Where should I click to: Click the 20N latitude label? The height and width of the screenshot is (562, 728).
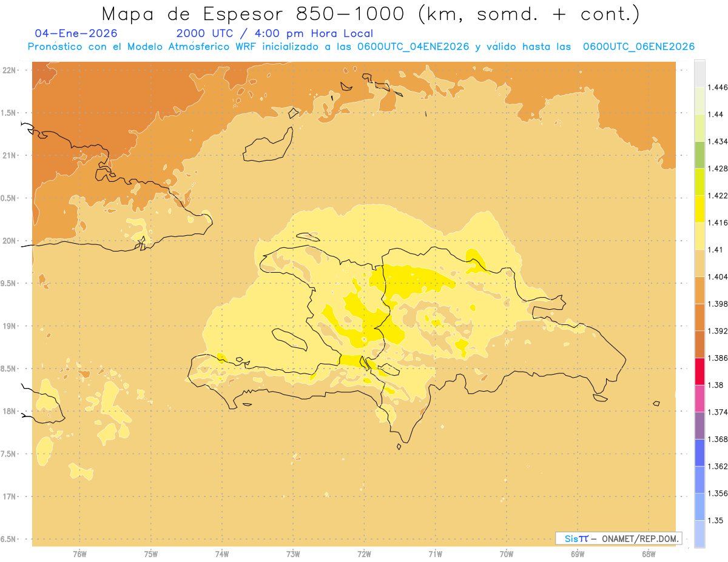10,241
